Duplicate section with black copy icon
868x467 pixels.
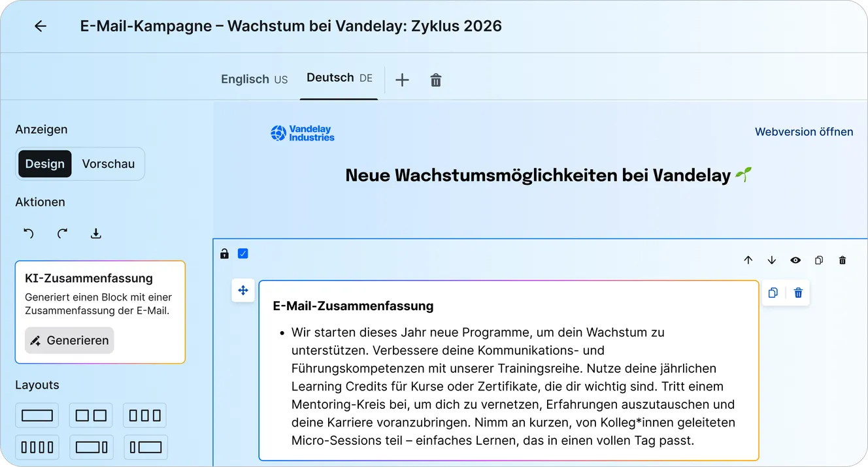coord(819,260)
